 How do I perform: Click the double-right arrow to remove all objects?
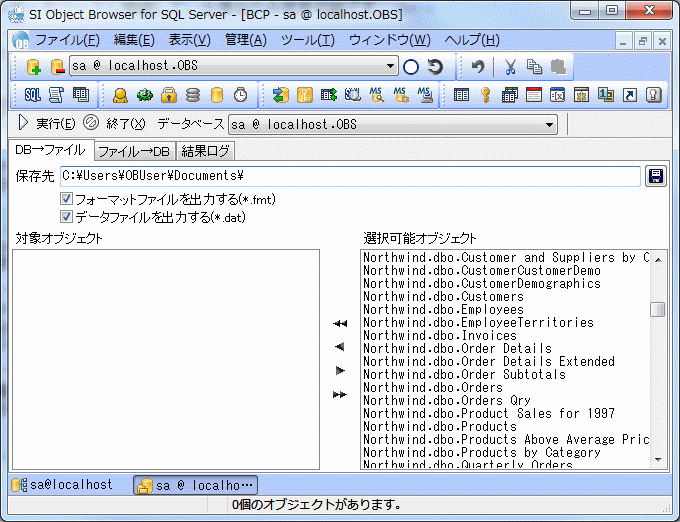click(340, 395)
